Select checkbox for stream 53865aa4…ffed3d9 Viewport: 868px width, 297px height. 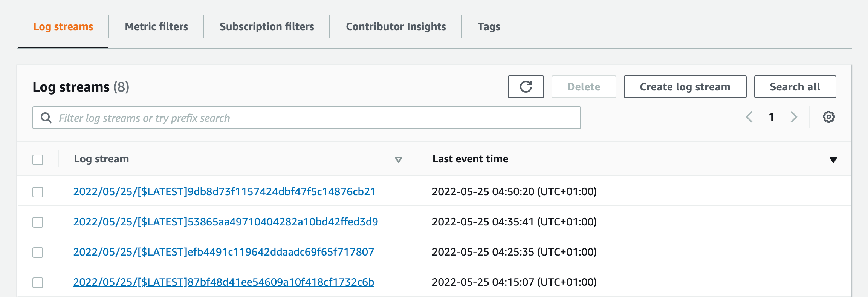pos(38,222)
